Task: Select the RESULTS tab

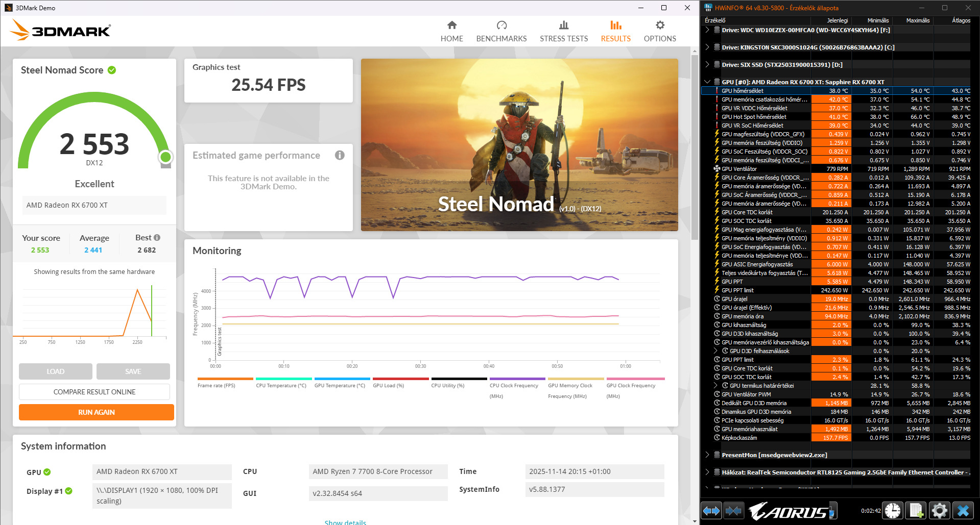Action: 616,32
